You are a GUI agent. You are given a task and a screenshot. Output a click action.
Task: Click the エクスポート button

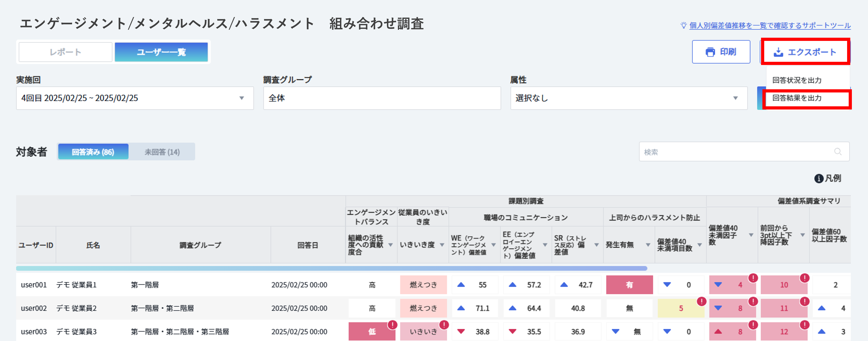[x=805, y=52]
